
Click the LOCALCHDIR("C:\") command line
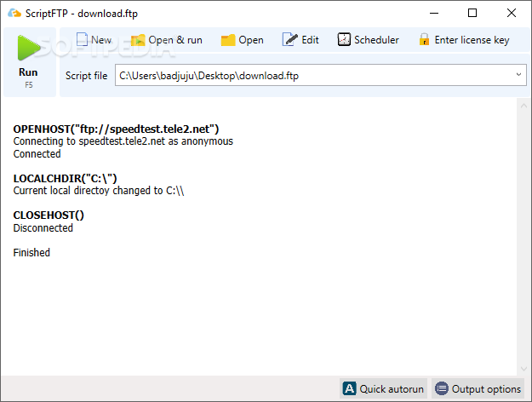[x=66, y=178]
